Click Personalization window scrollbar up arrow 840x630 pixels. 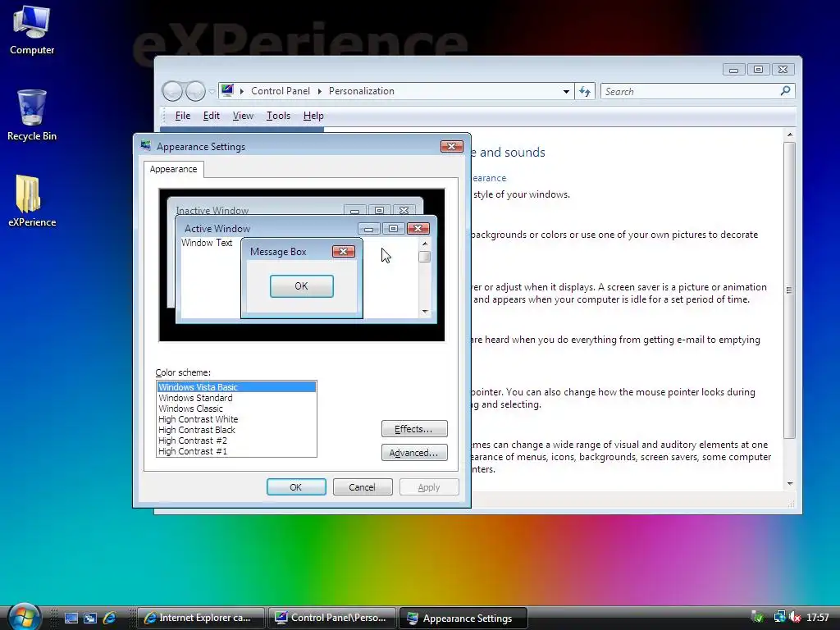pos(790,135)
